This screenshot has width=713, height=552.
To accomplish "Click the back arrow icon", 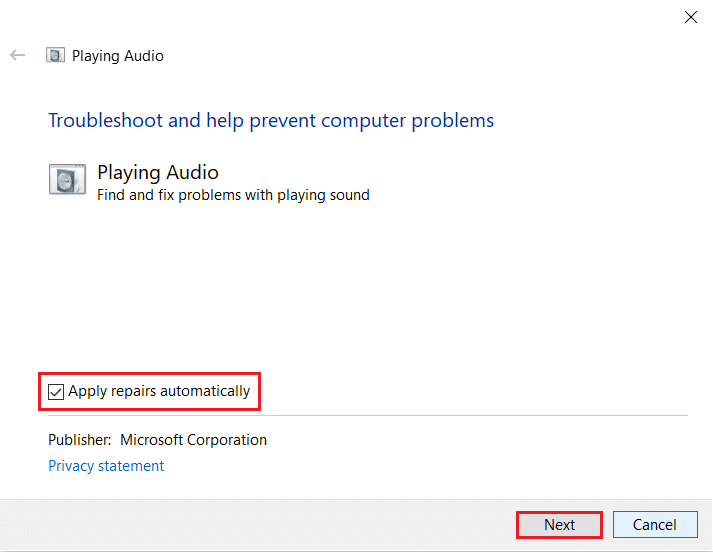I will [17, 55].
